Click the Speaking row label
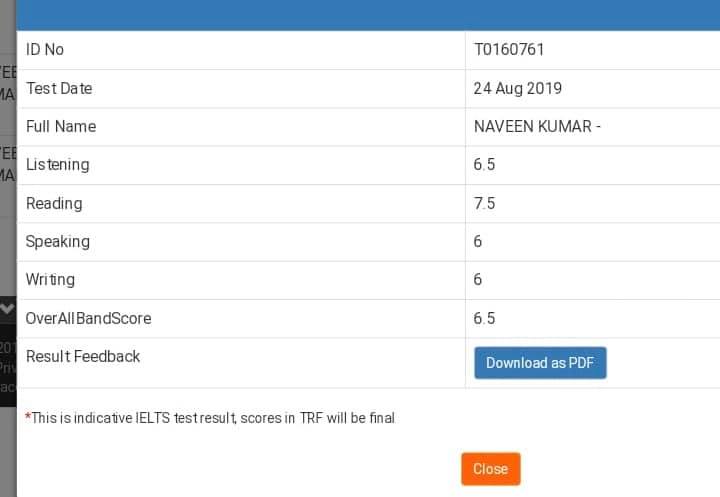The height and width of the screenshot is (497, 720). pos(57,241)
